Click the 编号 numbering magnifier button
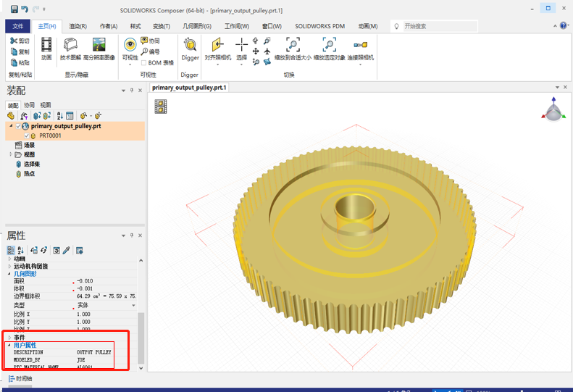The image size is (573, 392). 150,51
